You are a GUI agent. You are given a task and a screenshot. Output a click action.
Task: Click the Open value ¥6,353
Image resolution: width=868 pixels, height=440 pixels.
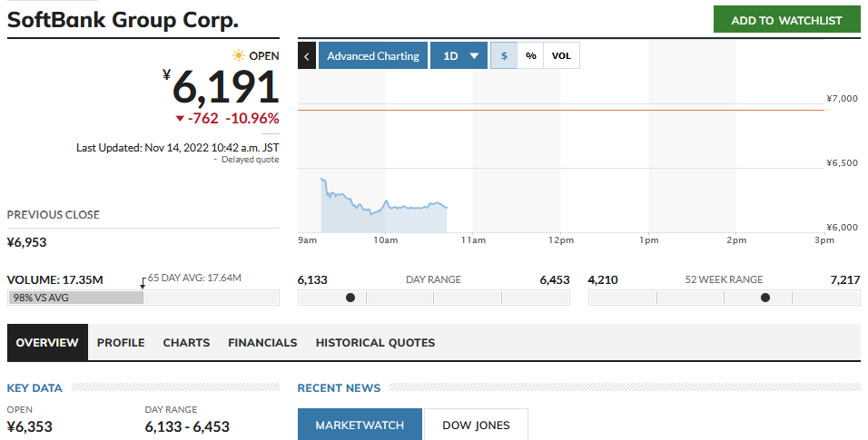click(30, 426)
